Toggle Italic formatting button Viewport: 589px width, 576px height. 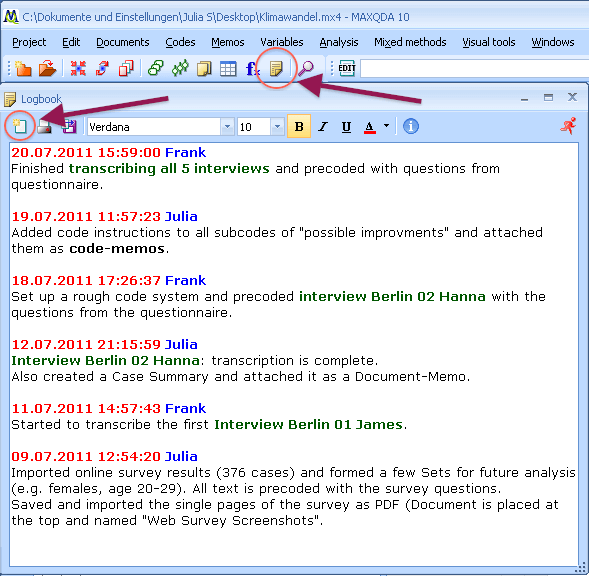pyautogui.click(x=323, y=127)
